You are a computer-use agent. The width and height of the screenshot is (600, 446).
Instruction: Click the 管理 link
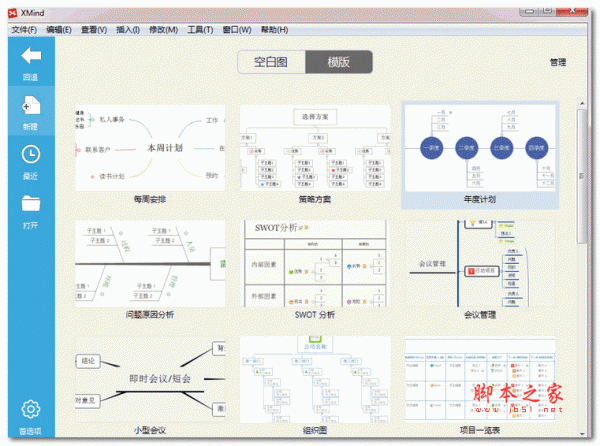click(558, 62)
